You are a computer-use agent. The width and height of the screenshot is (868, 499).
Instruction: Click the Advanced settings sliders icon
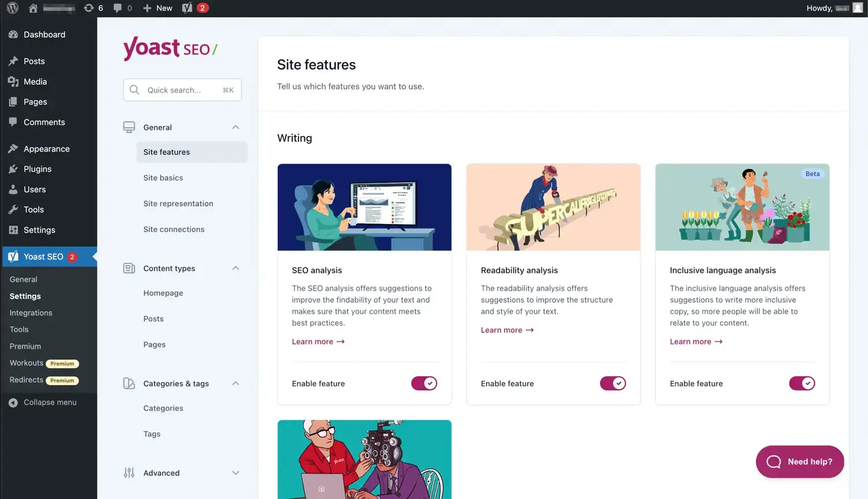(128, 473)
